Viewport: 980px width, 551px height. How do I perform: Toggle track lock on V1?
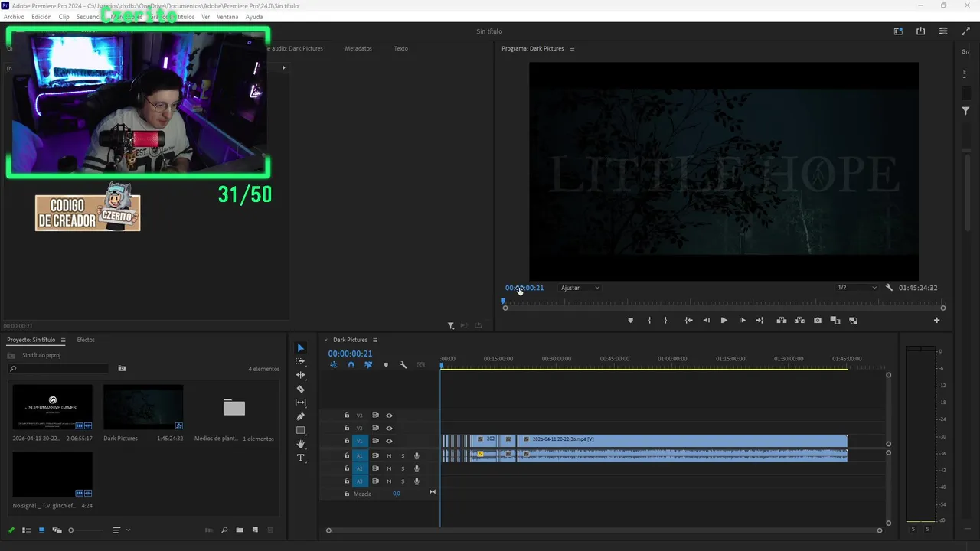[x=347, y=441]
